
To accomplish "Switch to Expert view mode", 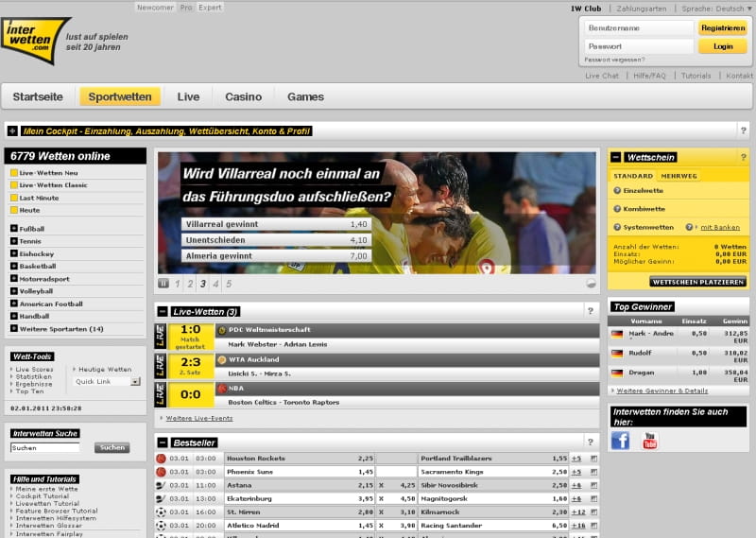I will tap(210, 8).
